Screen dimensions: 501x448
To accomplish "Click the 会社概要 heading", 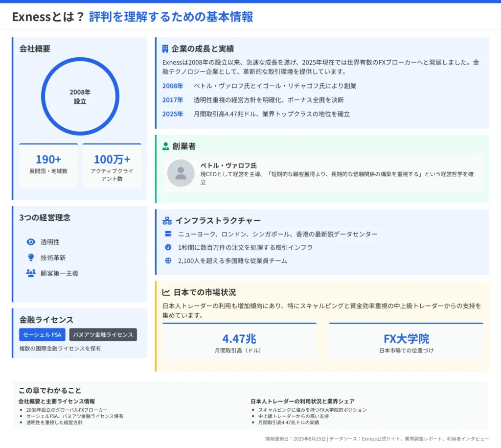I will pos(35,48).
